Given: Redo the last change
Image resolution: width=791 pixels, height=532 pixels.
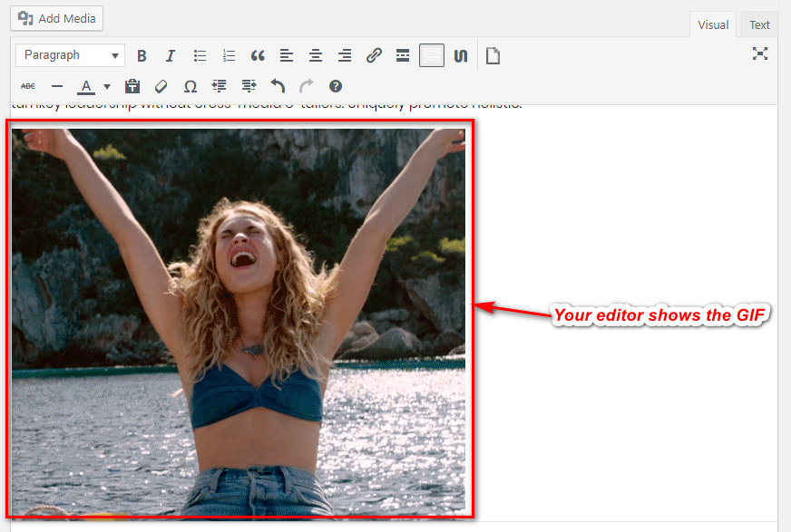Looking at the screenshot, I should (x=307, y=86).
